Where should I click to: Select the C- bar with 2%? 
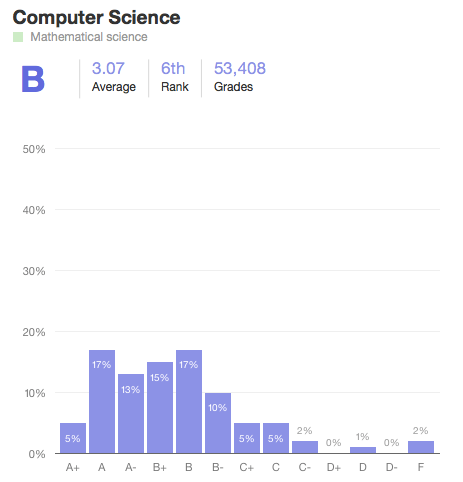tap(305, 447)
